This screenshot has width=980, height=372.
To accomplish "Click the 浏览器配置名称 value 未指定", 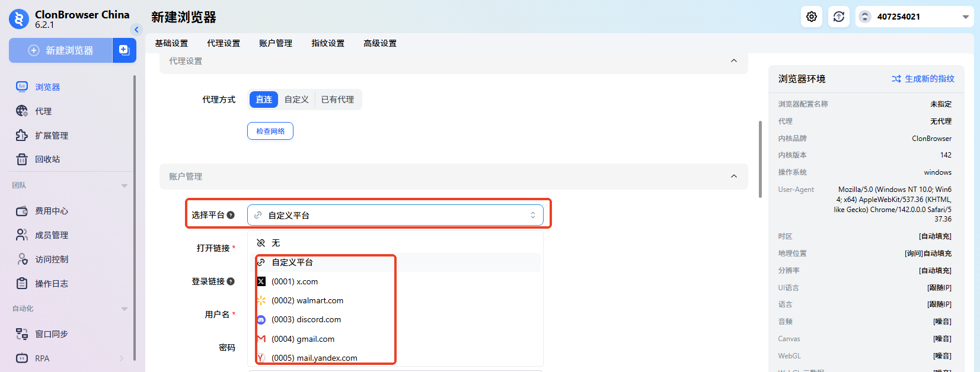I will pyautogui.click(x=941, y=104).
